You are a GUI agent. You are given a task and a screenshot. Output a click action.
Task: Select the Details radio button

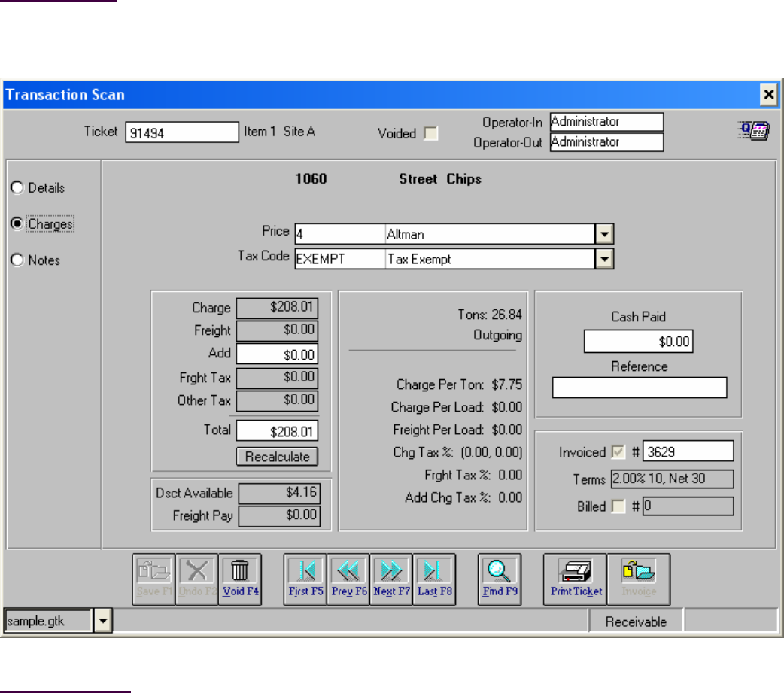click(17, 188)
